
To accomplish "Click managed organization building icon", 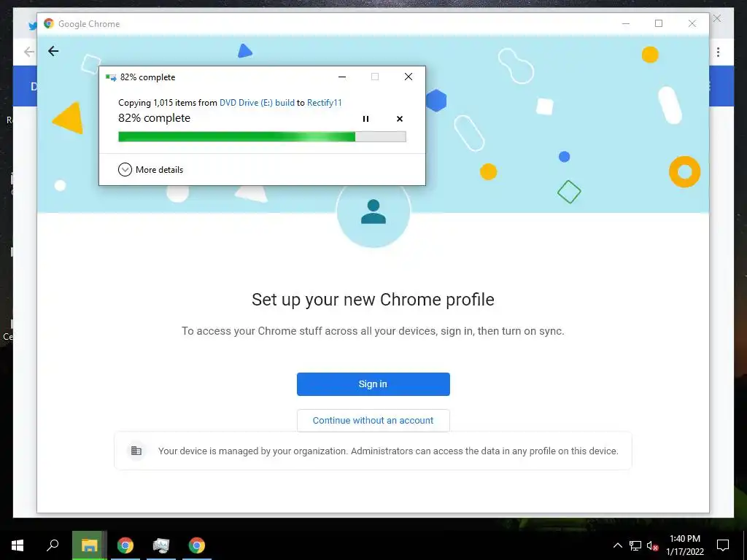I will pyautogui.click(x=136, y=451).
